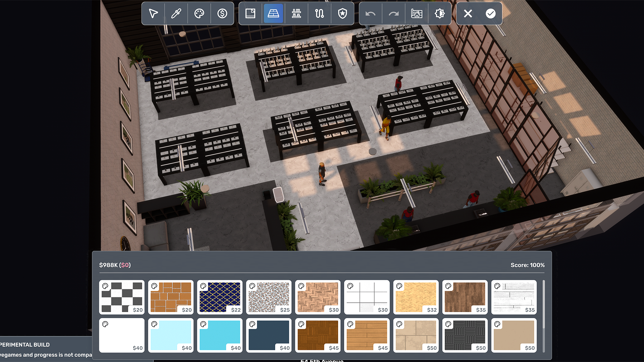Undo the last build action
The image size is (644, 362).
370,13
